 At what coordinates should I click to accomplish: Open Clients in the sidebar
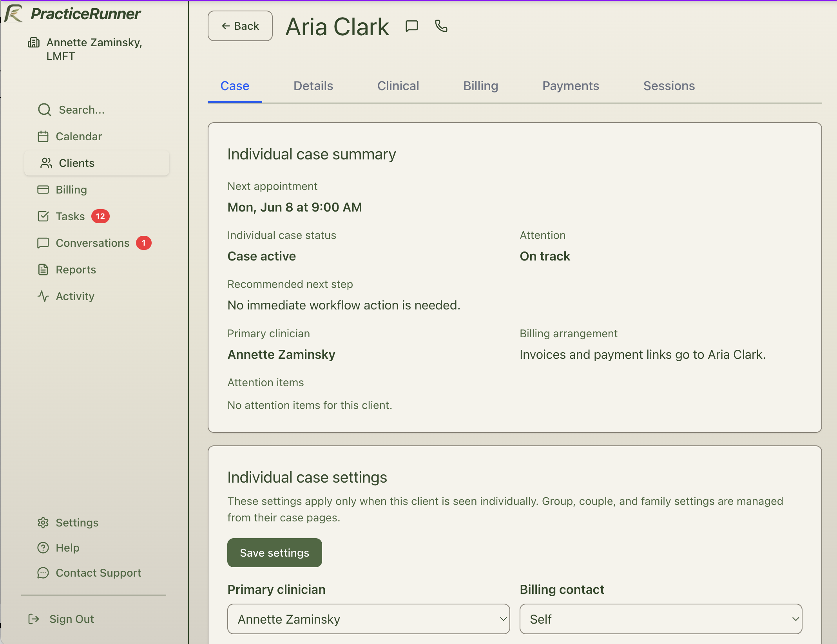tap(97, 163)
